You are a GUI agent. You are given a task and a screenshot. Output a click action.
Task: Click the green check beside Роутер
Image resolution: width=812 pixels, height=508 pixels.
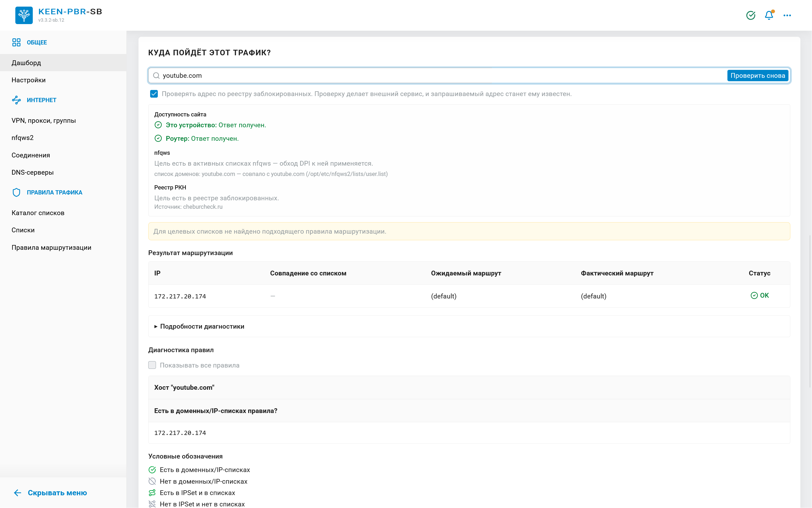click(x=158, y=138)
